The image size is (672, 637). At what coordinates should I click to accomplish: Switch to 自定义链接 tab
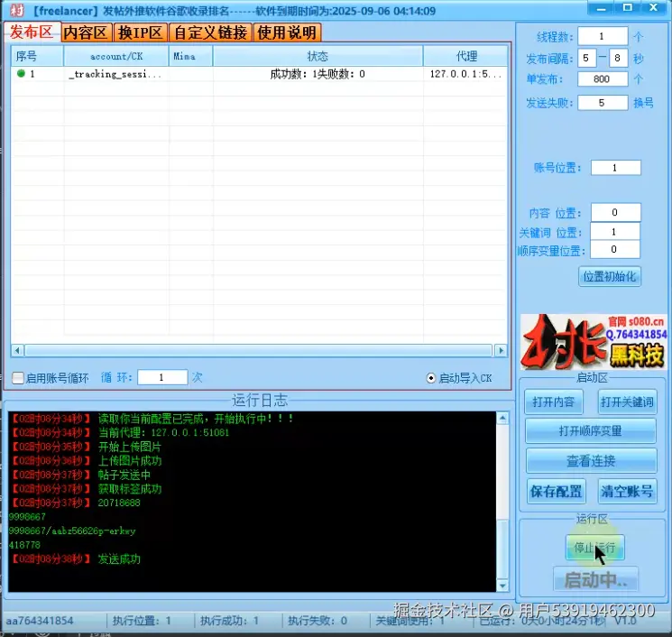pos(210,32)
